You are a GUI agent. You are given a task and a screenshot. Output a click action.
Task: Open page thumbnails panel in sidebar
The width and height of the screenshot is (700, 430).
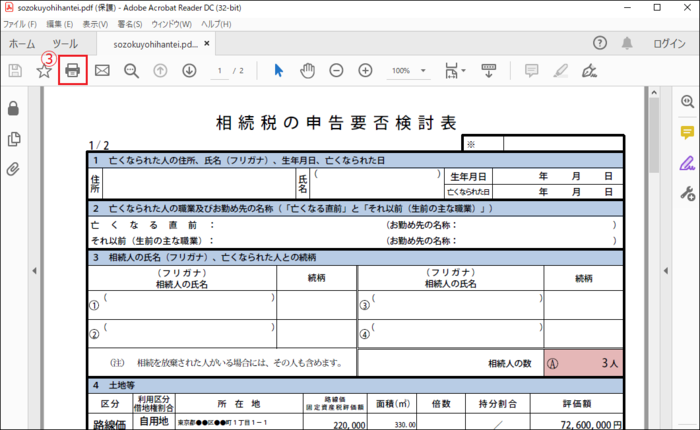tap(14, 139)
